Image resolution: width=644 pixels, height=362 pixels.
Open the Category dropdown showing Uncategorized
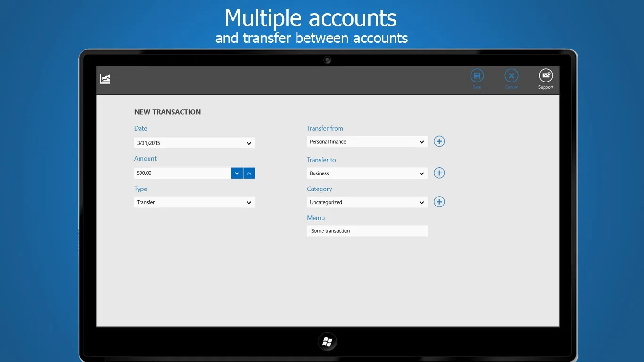click(367, 202)
